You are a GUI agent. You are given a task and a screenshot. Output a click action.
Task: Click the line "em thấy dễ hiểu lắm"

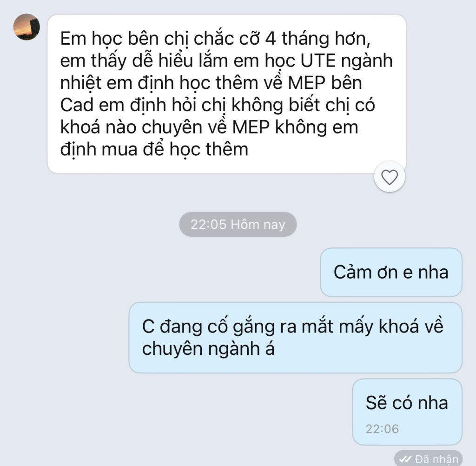click(145, 61)
